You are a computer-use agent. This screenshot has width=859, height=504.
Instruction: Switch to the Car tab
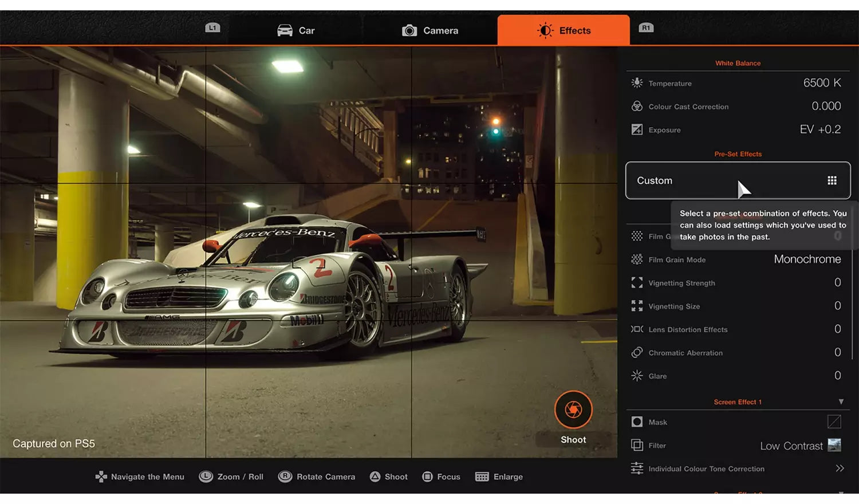pos(295,30)
